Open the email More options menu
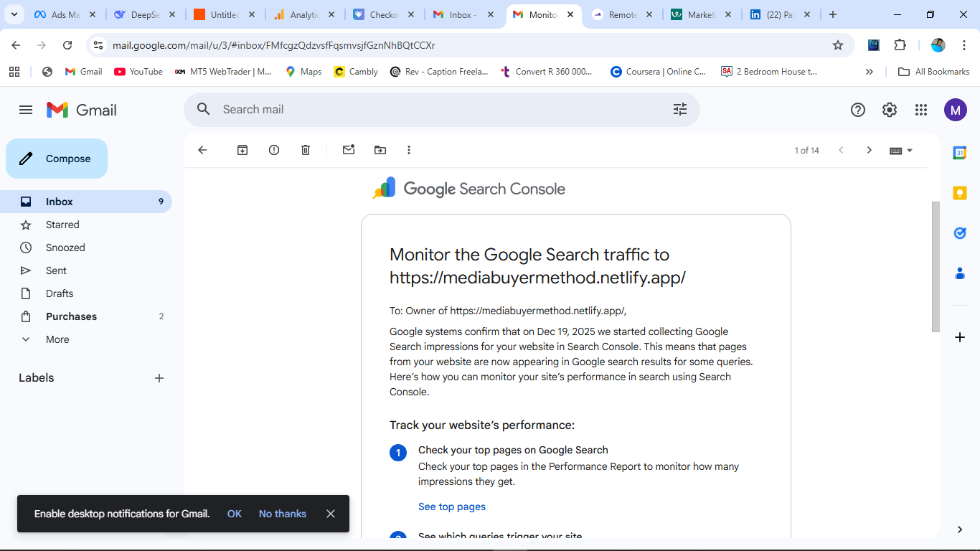Image resolution: width=980 pixels, height=551 pixels. coord(409,150)
